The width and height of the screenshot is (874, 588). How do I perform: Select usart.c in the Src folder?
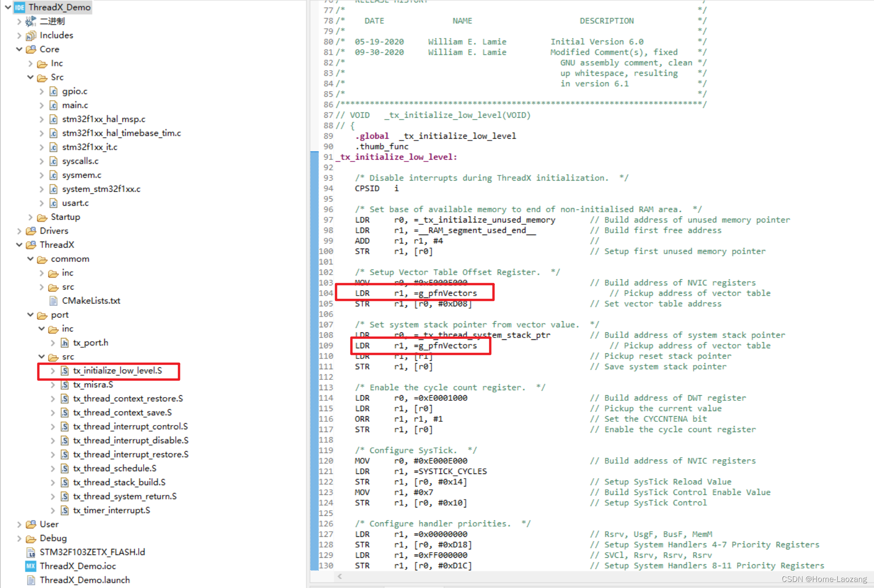(x=75, y=203)
